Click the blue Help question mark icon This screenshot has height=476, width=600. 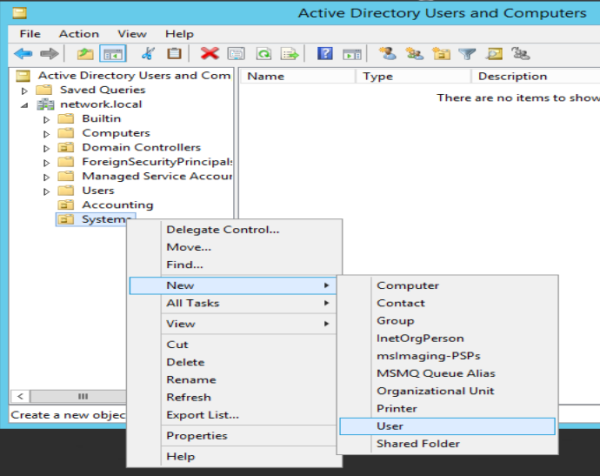pyautogui.click(x=325, y=54)
